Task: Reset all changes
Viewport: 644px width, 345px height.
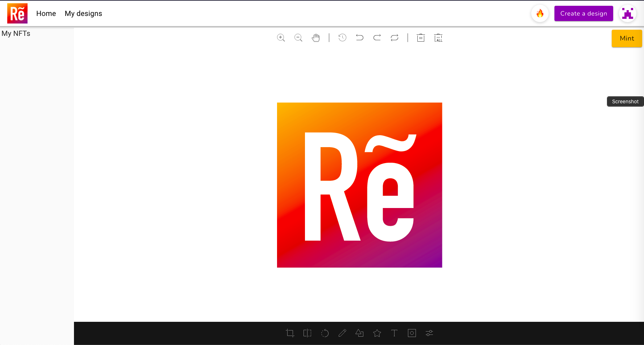Action: [395, 38]
